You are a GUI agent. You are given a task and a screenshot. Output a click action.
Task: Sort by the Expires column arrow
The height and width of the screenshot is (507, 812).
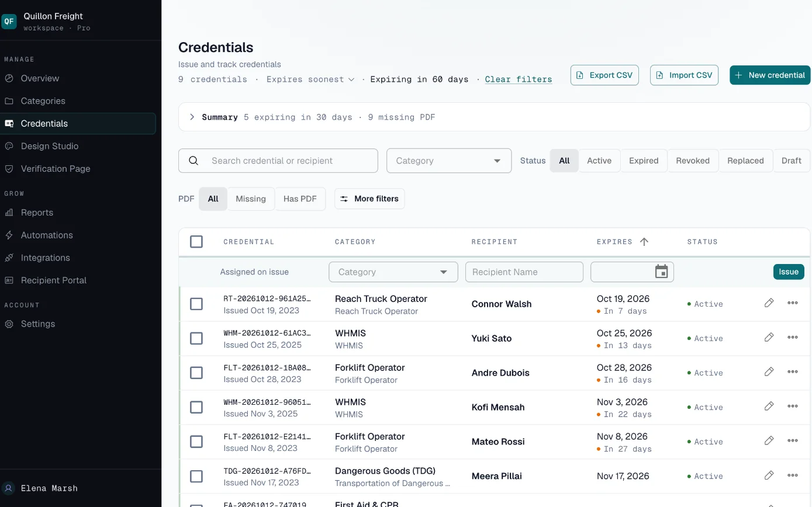pos(644,242)
